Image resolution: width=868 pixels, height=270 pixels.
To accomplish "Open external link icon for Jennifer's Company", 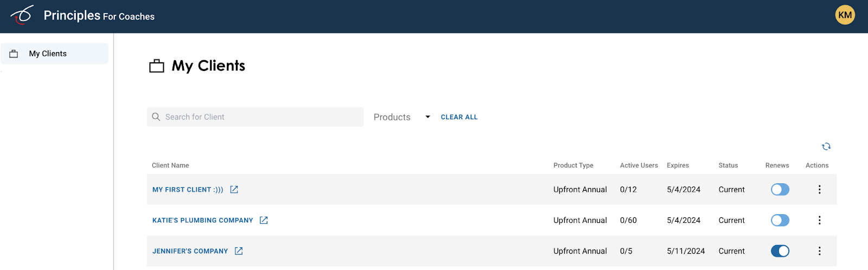I will pos(239,251).
